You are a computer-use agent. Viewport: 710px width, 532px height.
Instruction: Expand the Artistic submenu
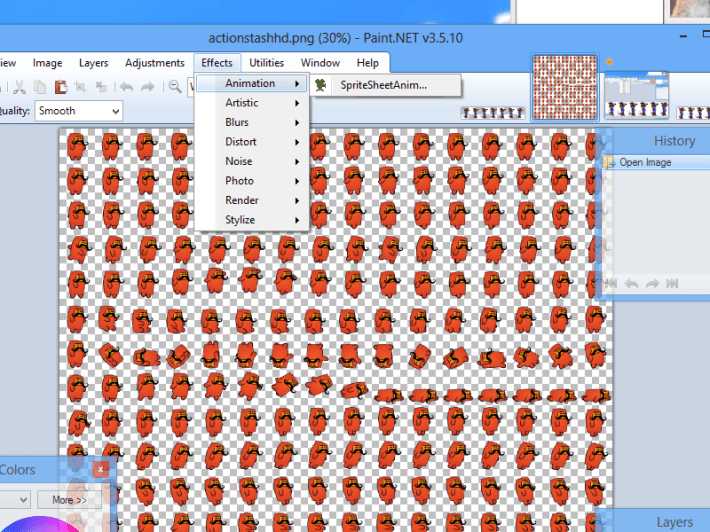[252, 103]
